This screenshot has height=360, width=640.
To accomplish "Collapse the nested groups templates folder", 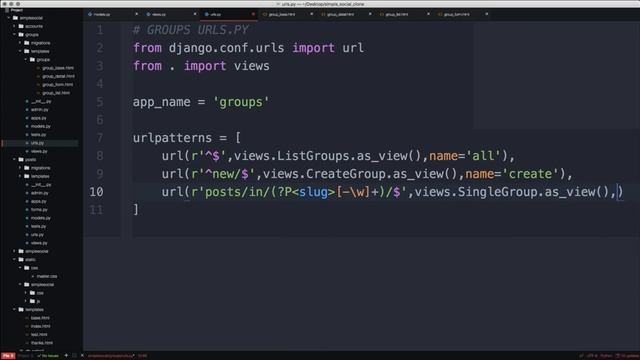I will tap(26, 60).
